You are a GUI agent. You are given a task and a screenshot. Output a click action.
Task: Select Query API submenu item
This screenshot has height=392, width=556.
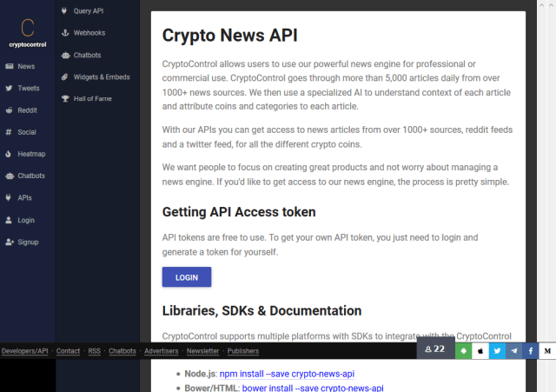pos(89,11)
